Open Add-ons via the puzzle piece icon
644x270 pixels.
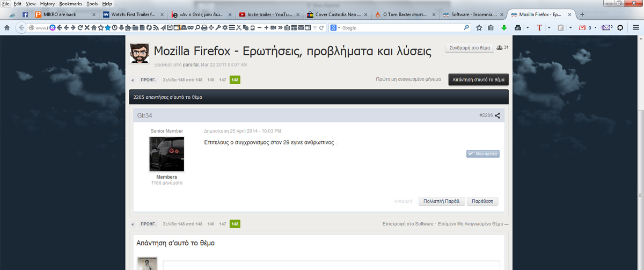128,27
